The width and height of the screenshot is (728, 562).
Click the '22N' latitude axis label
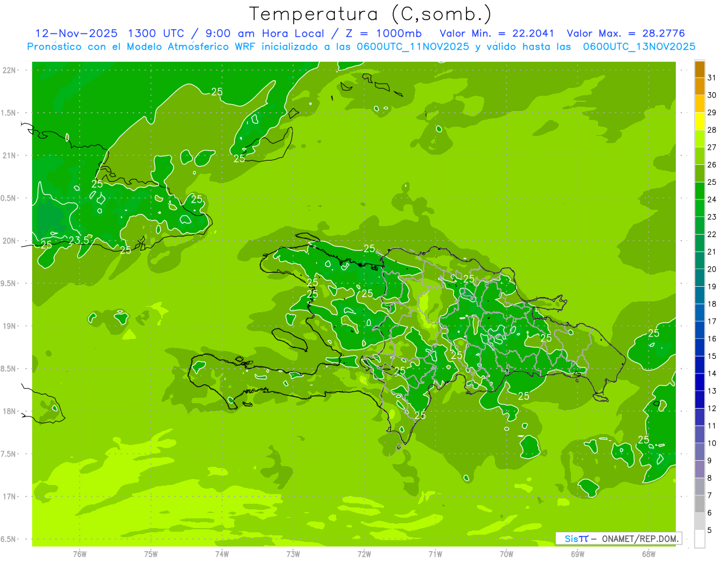coord(9,70)
